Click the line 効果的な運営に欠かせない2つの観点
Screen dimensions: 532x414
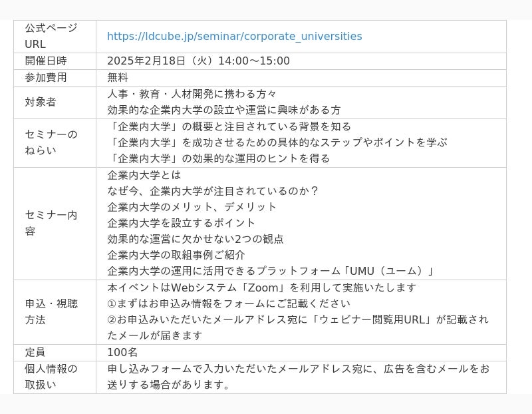(196, 239)
